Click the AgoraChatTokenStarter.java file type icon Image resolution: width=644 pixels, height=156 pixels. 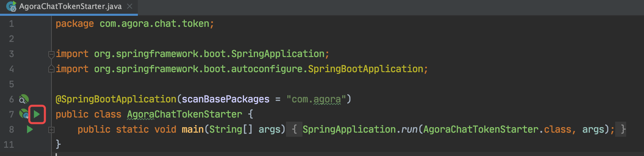point(11,6)
